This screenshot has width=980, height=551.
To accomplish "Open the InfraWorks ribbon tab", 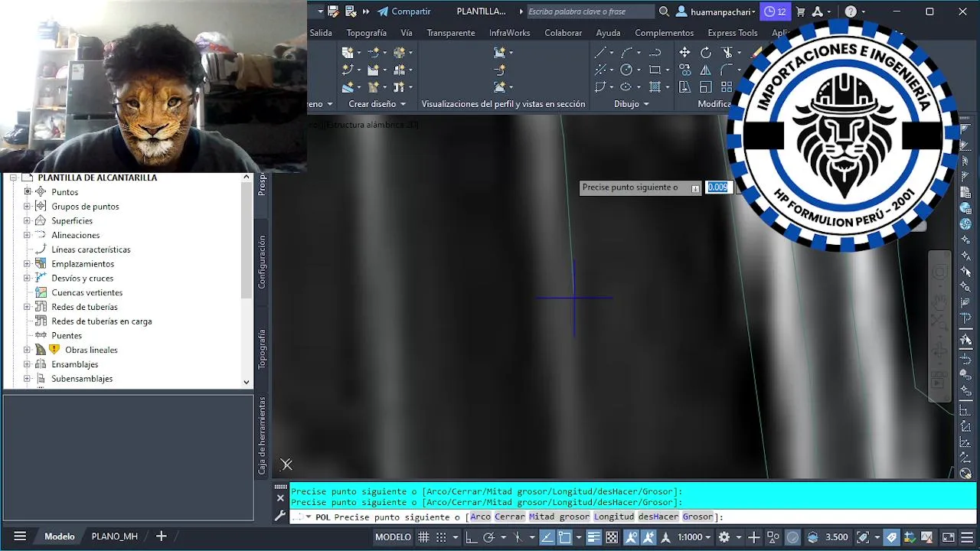I will (510, 33).
